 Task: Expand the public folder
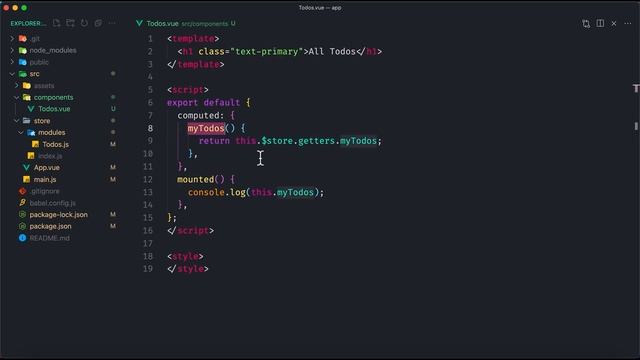click(x=12, y=62)
